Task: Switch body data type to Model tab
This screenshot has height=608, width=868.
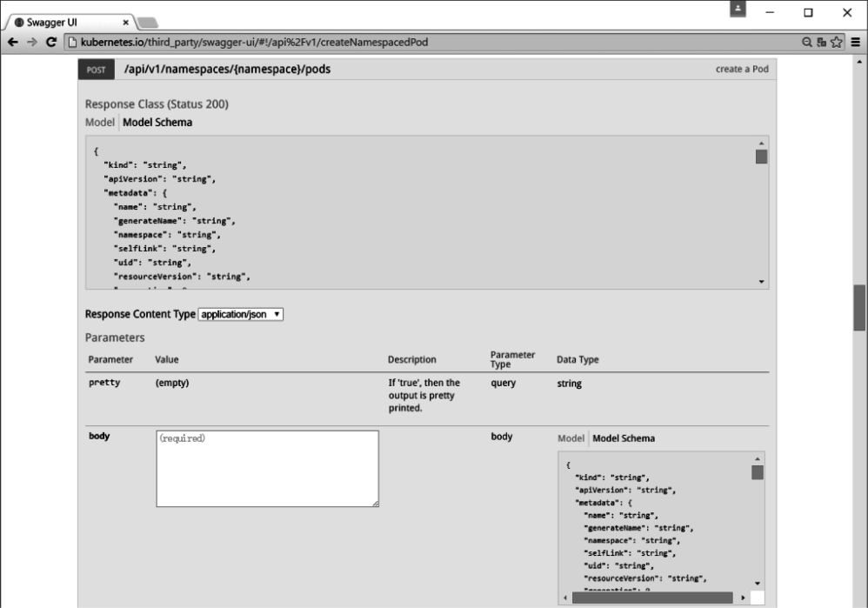Action: (x=571, y=438)
